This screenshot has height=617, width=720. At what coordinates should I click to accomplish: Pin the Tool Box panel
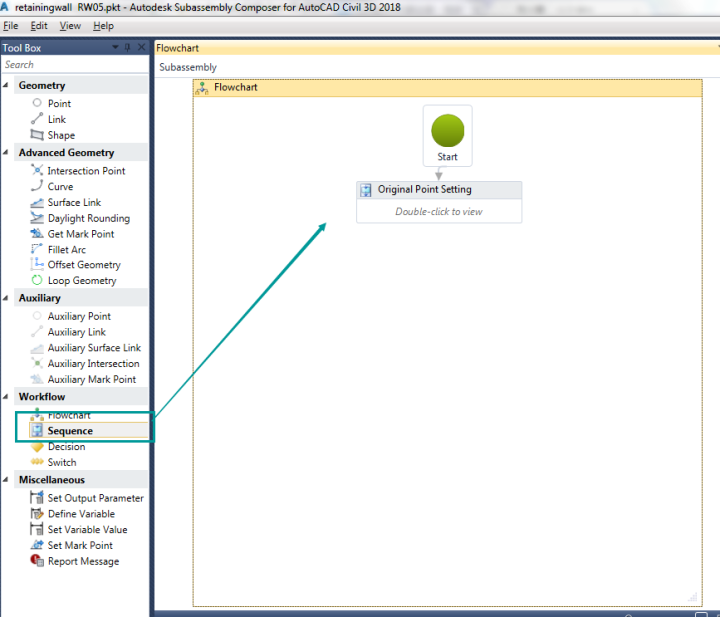pos(128,47)
